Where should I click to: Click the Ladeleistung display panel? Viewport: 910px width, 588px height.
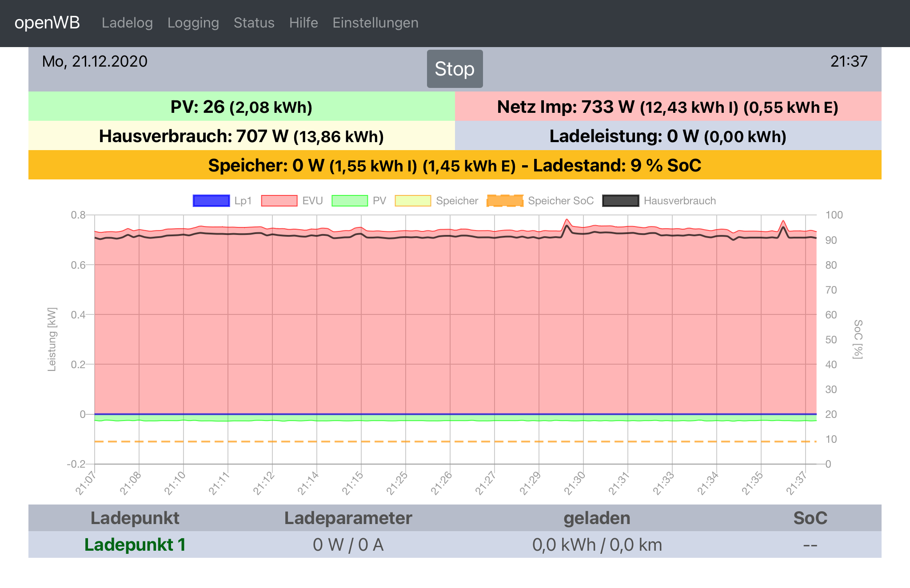[667, 136]
